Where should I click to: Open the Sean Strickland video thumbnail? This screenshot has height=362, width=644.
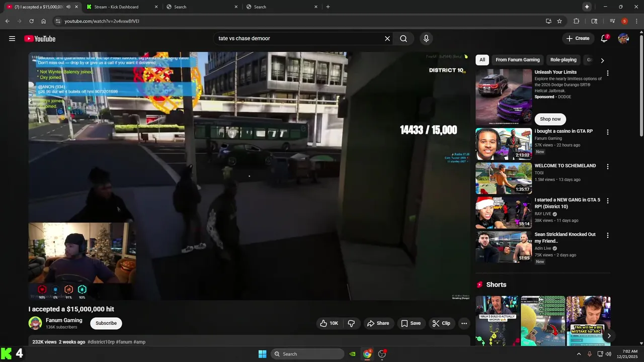[504, 247]
